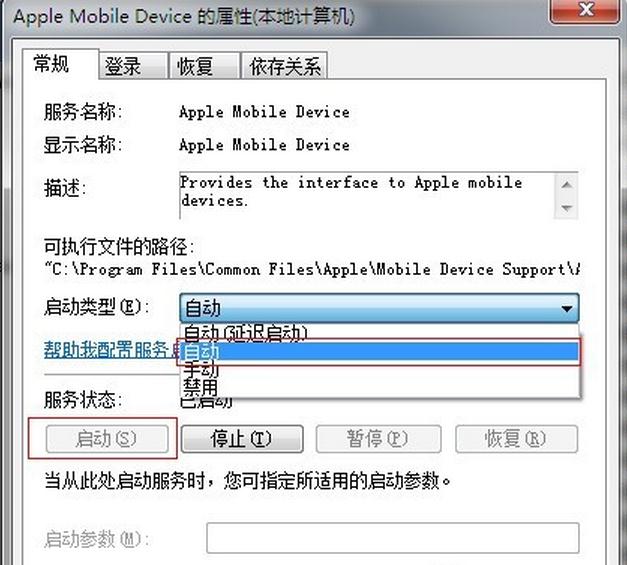
Task: Click description box scroll up arrow
Action: click(x=566, y=185)
